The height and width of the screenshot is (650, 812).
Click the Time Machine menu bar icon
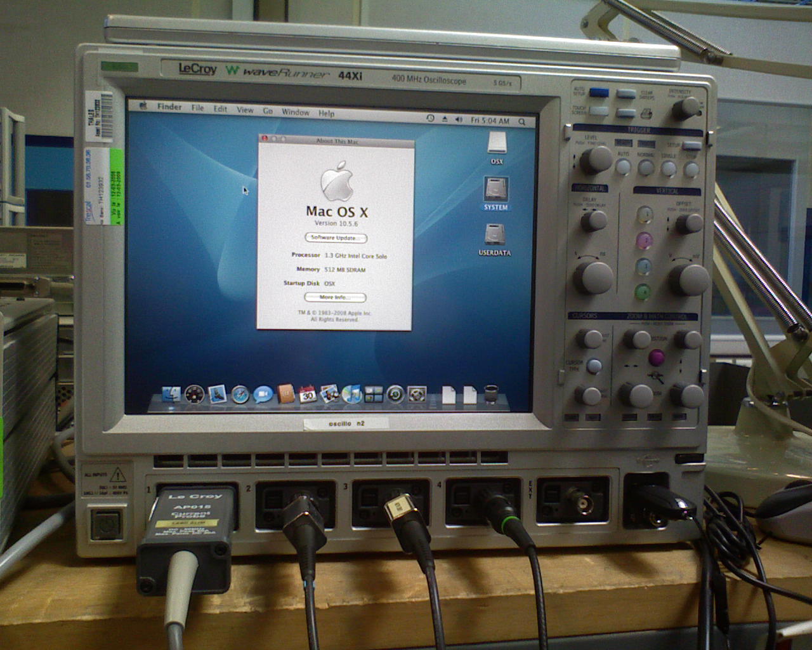pyautogui.click(x=430, y=118)
